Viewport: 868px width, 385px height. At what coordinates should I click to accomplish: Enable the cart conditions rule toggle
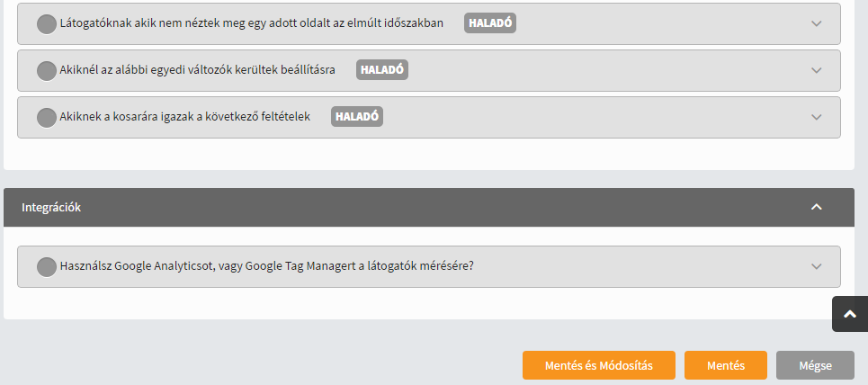point(47,118)
